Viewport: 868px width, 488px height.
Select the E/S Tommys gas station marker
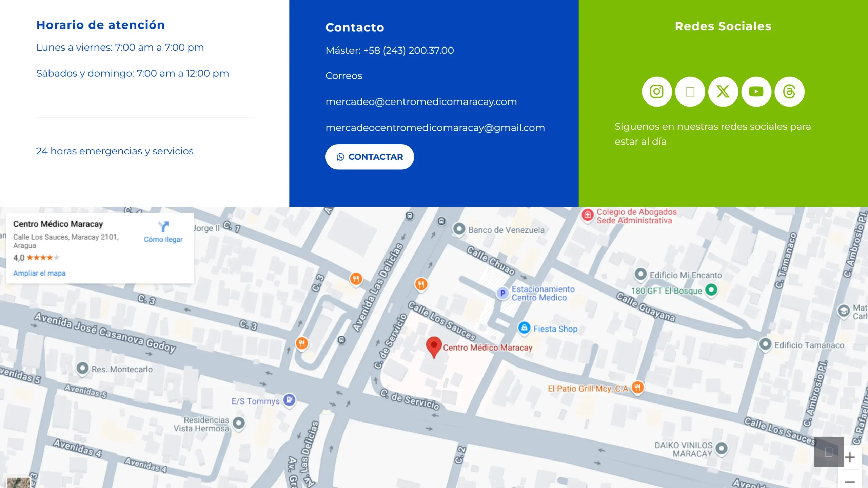pos(289,400)
